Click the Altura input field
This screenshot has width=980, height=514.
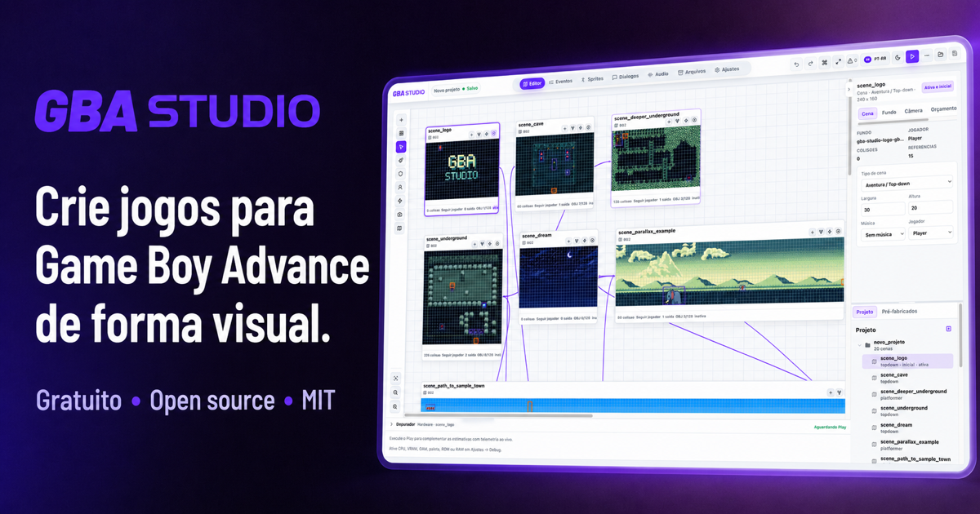[x=931, y=207]
